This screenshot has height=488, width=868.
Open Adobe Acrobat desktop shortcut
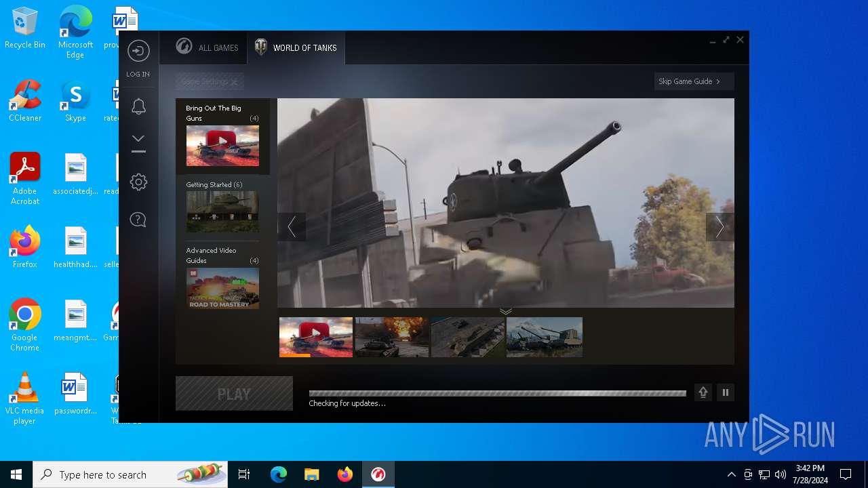pyautogui.click(x=25, y=179)
